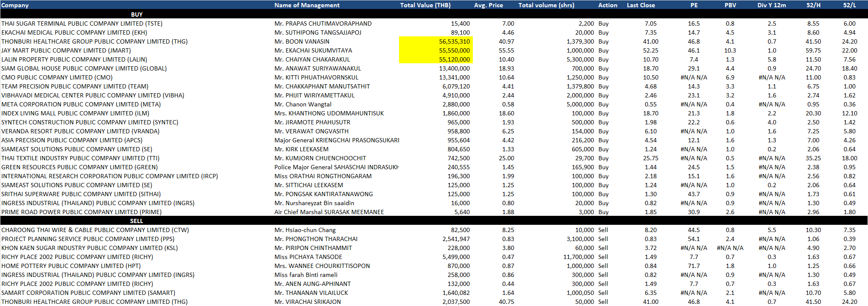Screen dimensions: 868x306
Task: Click INDEX LIVING MALL (ILM) cell
Action: click(75, 113)
